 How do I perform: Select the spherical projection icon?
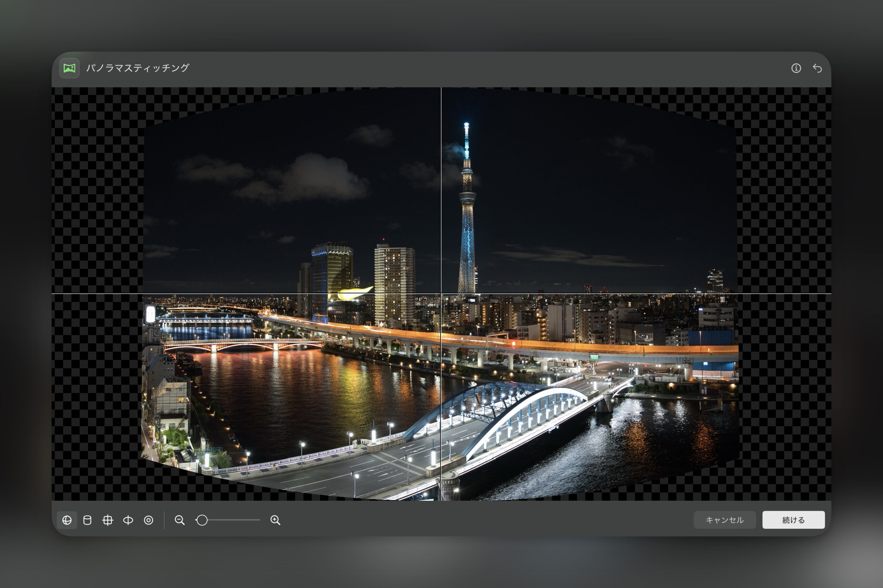tap(67, 520)
